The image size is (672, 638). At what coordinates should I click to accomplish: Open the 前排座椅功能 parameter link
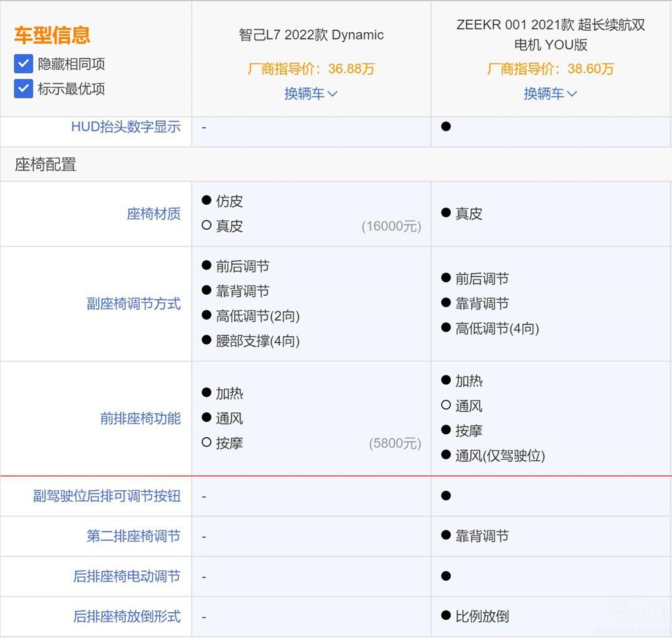click(140, 418)
